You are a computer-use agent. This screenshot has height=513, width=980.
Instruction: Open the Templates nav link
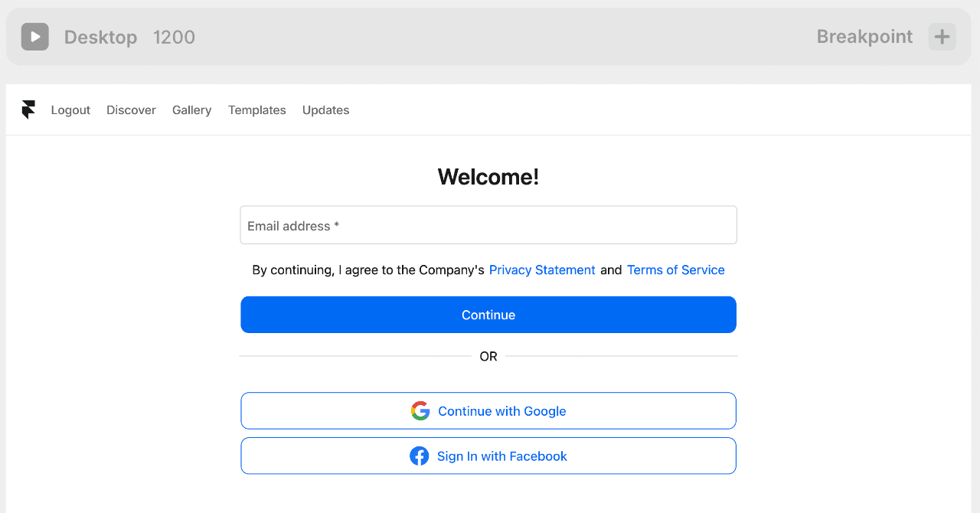pos(257,110)
